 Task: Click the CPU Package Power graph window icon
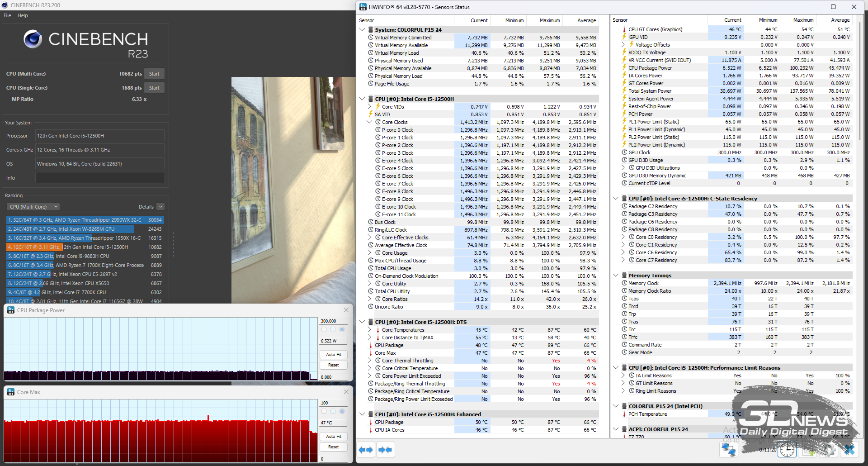pos(11,310)
